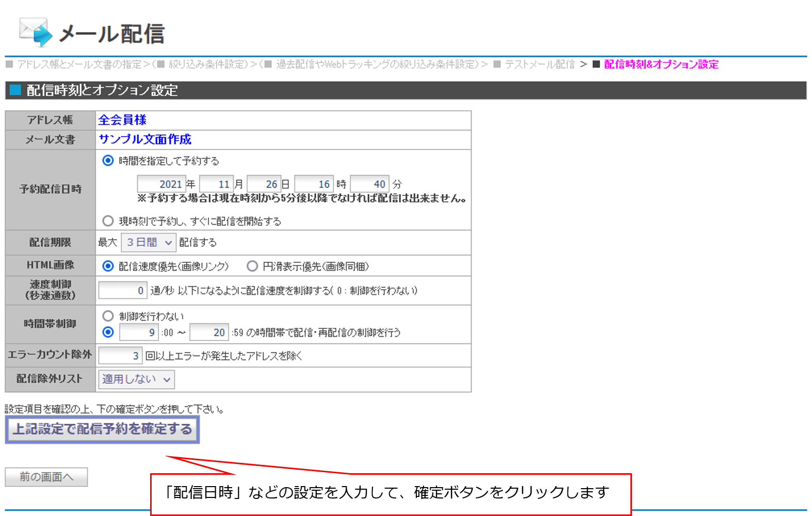The image size is (812, 516).
Task: Select 制御を行わない time control option
Action: [108, 316]
